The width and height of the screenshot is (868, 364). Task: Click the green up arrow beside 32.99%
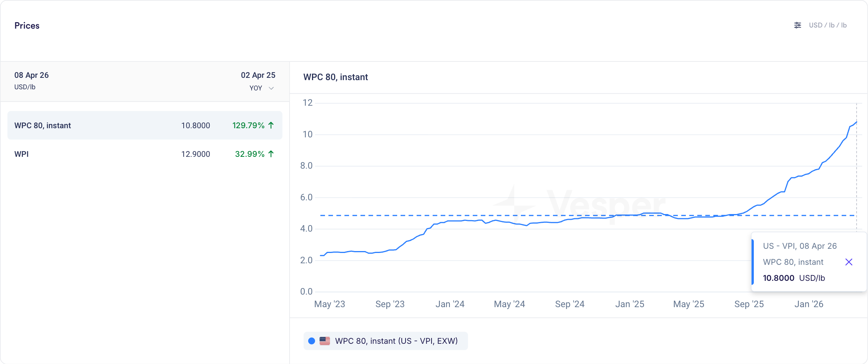click(271, 154)
